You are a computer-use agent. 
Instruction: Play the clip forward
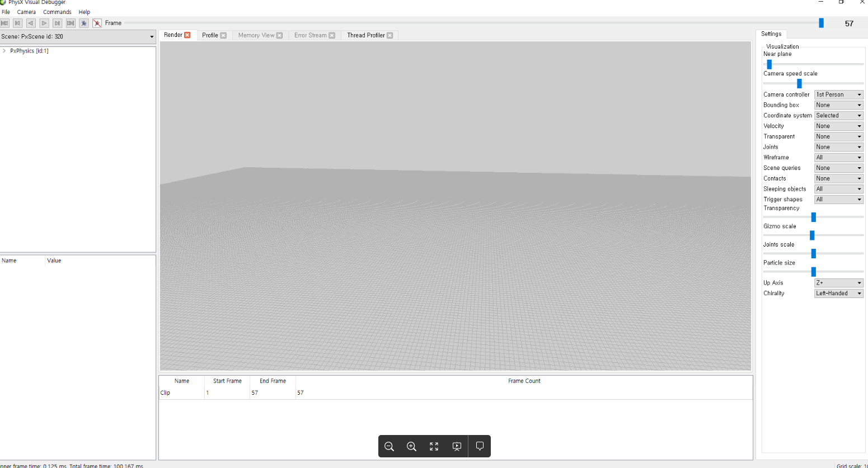click(x=44, y=23)
